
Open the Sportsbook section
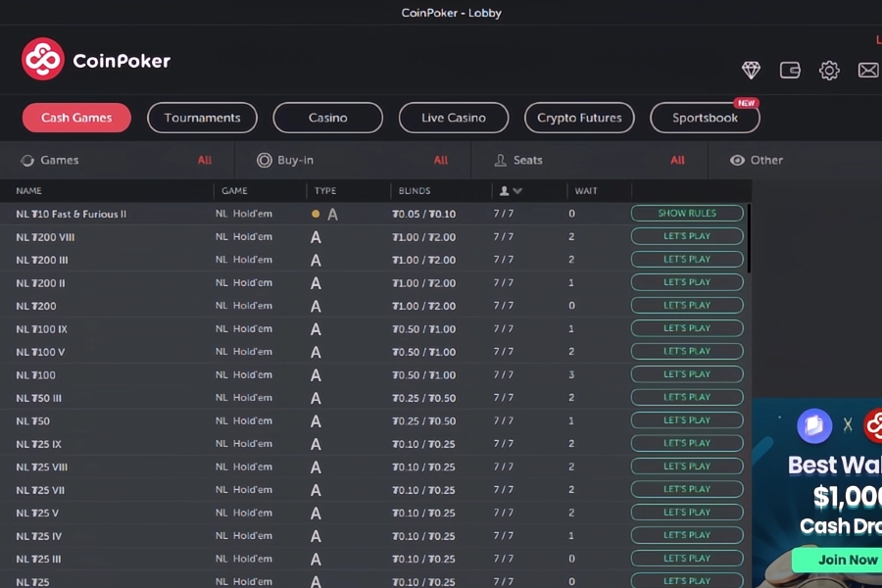(704, 117)
